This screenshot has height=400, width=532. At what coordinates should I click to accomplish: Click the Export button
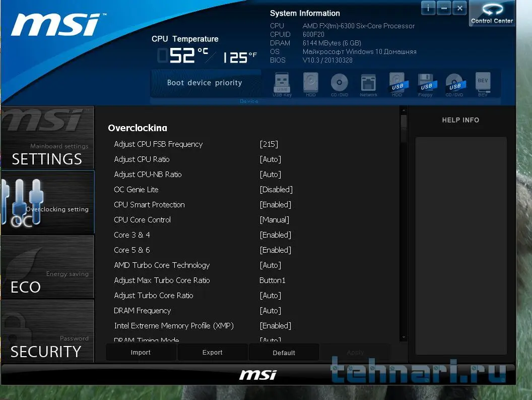213,353
